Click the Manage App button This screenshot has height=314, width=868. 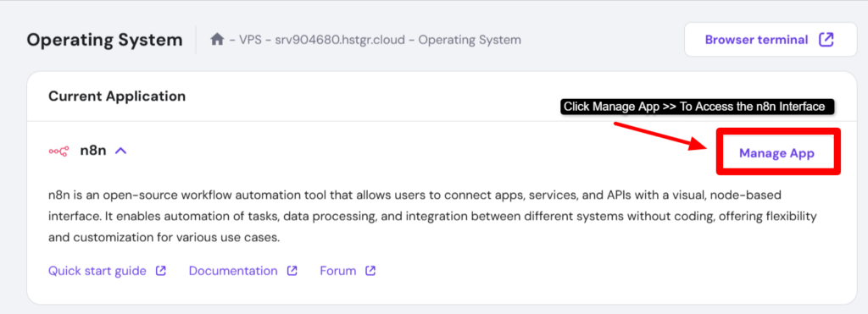click(776, 153)
